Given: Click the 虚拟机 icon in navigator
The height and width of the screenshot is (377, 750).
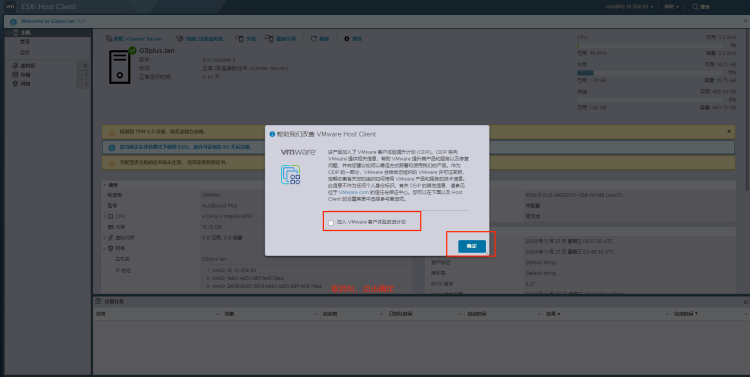Looking at the screenshot, I should [15, 66].
